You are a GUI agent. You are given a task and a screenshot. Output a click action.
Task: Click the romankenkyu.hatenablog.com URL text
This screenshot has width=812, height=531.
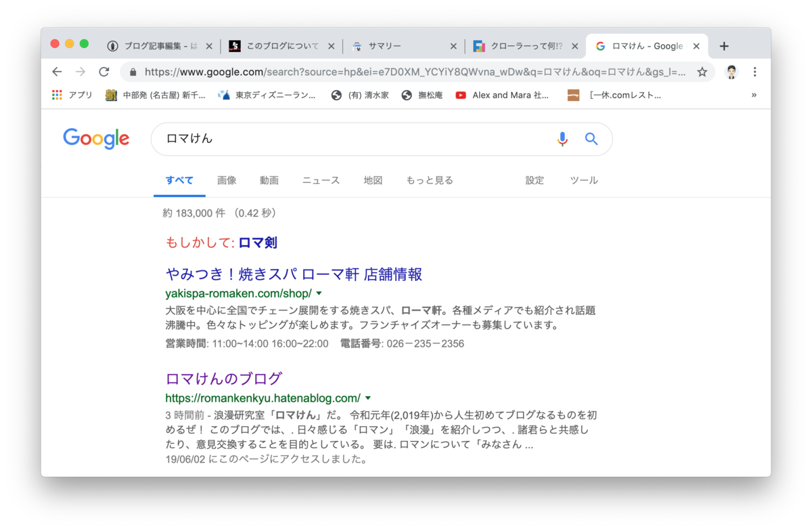coord(263,398)
